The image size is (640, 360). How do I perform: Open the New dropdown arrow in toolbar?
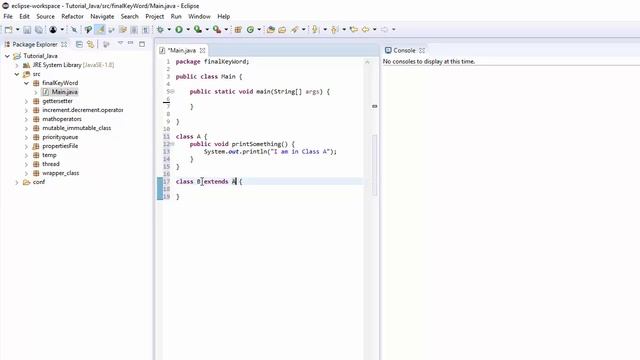pos(18,29)
